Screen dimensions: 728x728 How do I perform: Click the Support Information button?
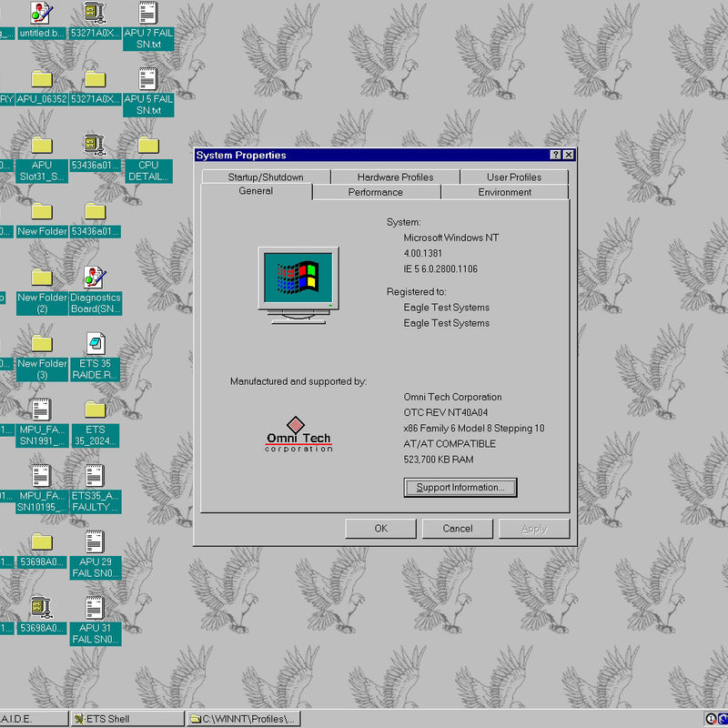[x=460, y=488]
